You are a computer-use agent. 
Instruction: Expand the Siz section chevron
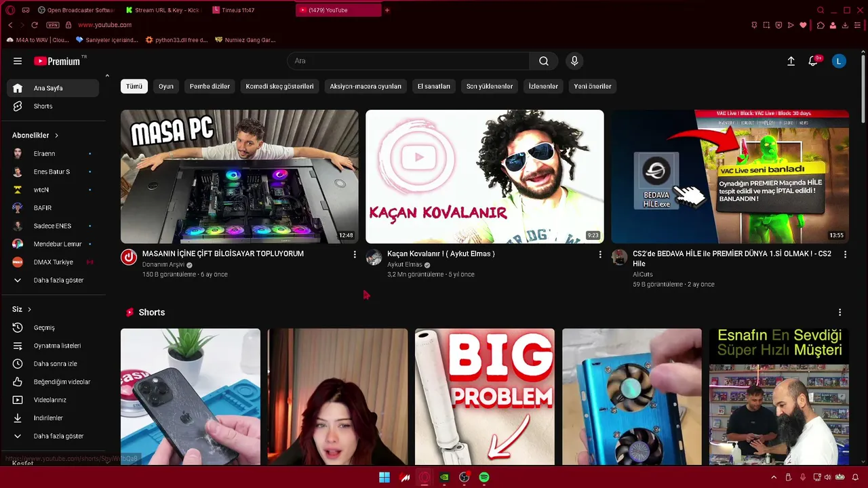29,310
